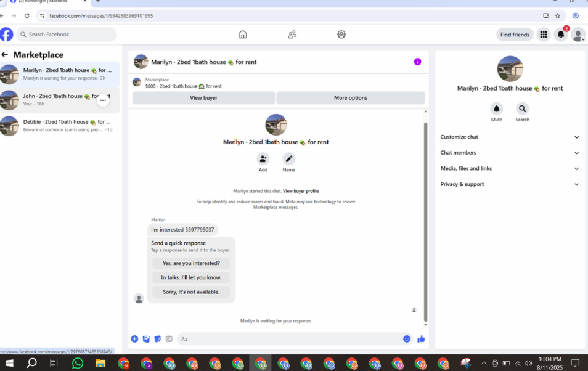Click the Search Facebook field
588x371 pixels.
pyautogui.click(x=67, y=35)
